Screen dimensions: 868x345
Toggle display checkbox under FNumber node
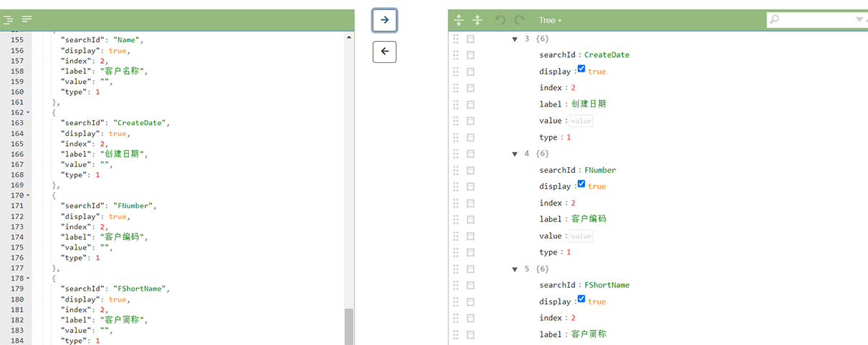pos(582,184)
